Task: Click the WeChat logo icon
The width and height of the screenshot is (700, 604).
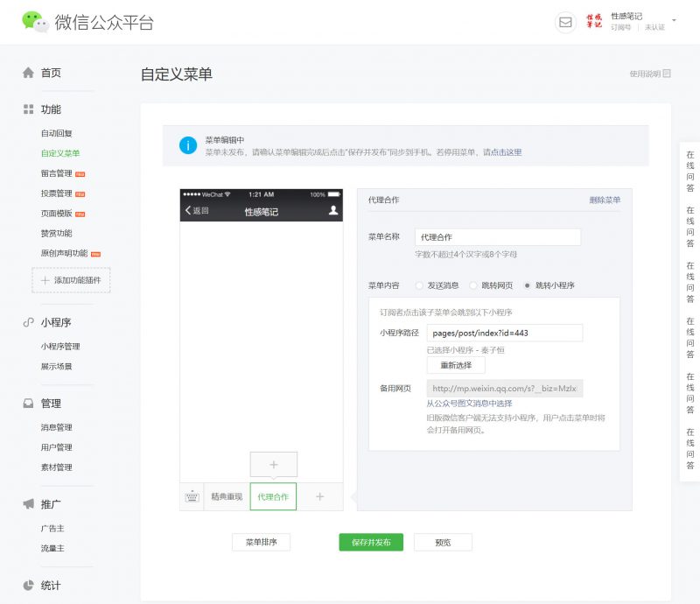Action: point(35,22)
